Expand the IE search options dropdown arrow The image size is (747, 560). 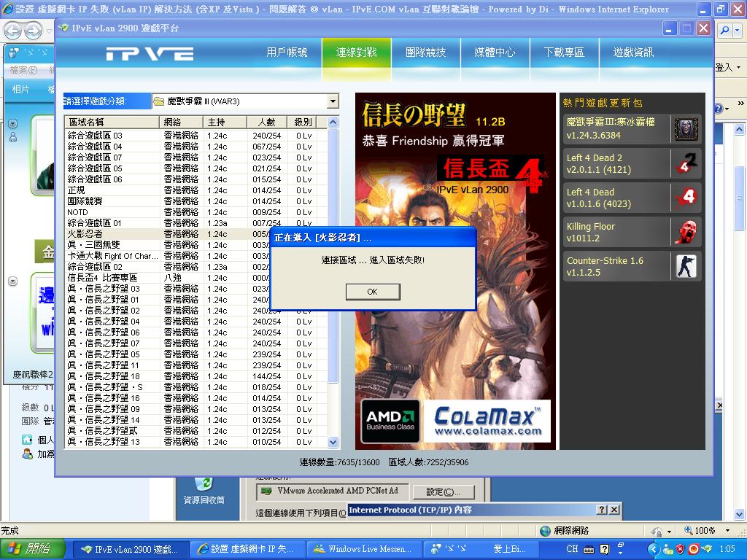pos(738,31)
